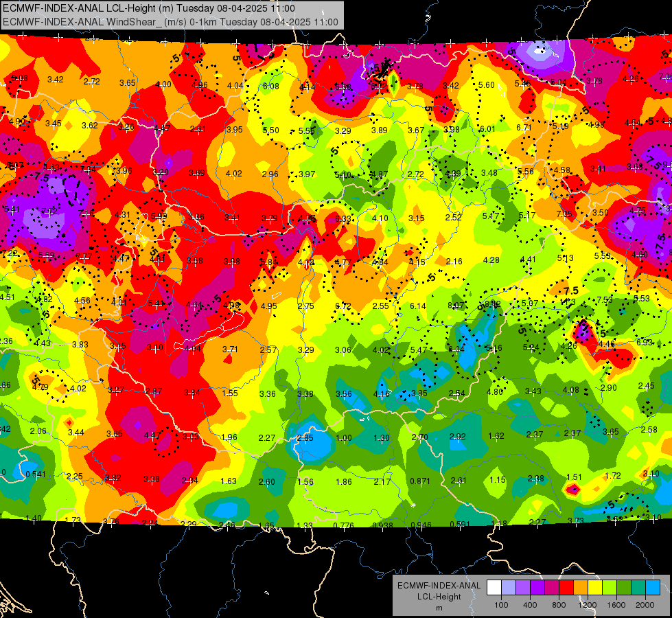
Task: Click the wind shear value 3.71
Action: pyautogui.click(x=230, y=349)
